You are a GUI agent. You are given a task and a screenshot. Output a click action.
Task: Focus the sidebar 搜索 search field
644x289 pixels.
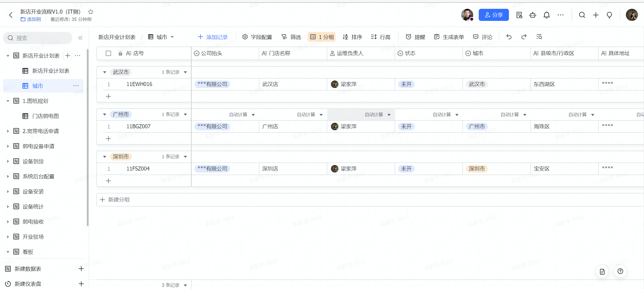(38, 38)
